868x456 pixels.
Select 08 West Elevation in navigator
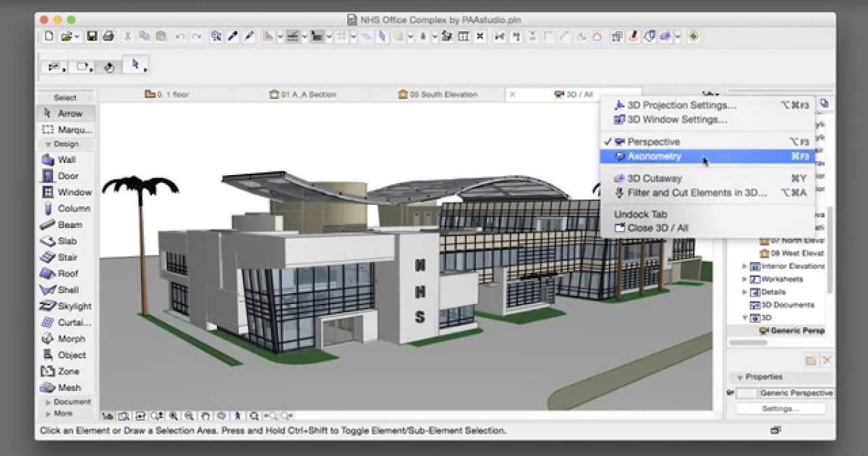(x=792, y=253)
